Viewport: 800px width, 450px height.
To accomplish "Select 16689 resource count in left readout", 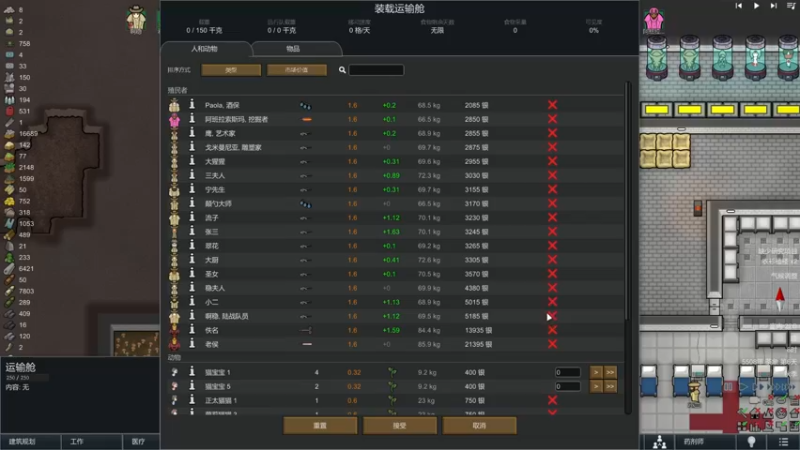I will (x=28, y=133).
